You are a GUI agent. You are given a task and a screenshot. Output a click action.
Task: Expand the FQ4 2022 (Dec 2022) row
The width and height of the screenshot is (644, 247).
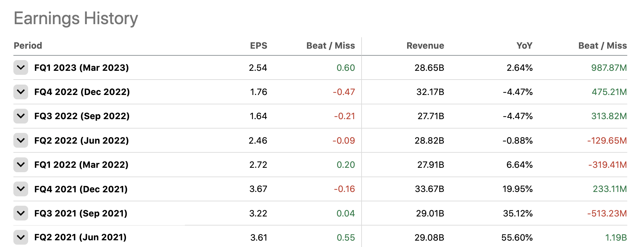pyautogui.click(x=21, y=92)
